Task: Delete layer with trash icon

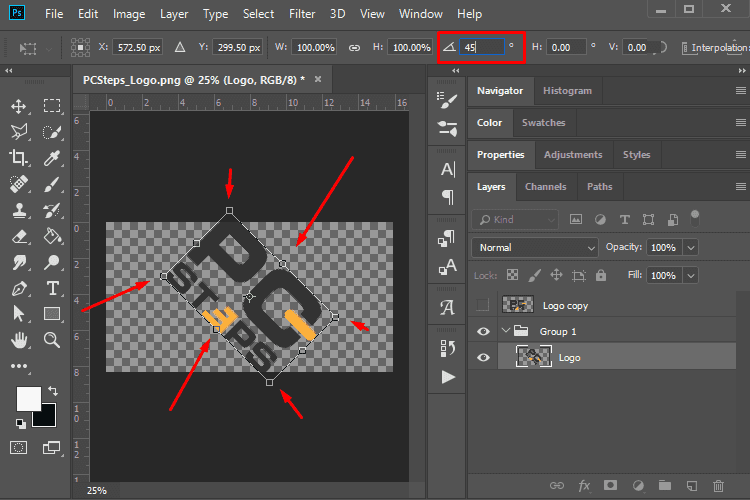Action: click(718, 486)
